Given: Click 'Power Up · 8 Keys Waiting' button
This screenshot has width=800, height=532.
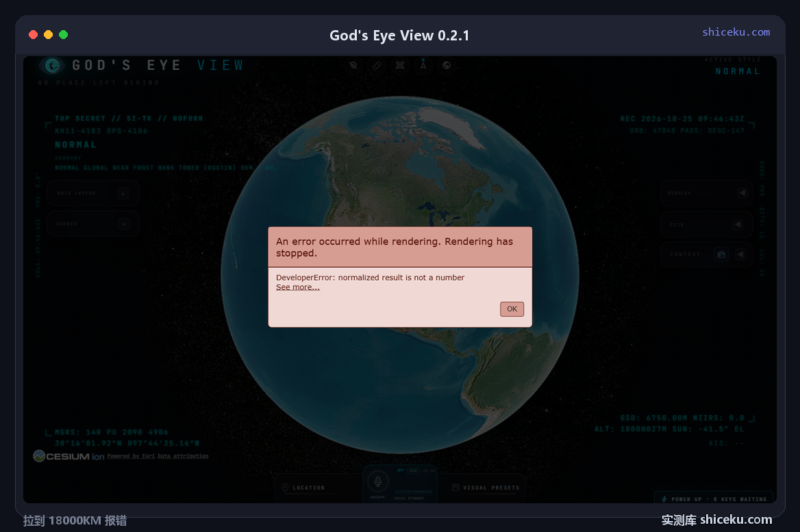Looking at the screenshot, I should pyautogui.click(x=714, y=499).
